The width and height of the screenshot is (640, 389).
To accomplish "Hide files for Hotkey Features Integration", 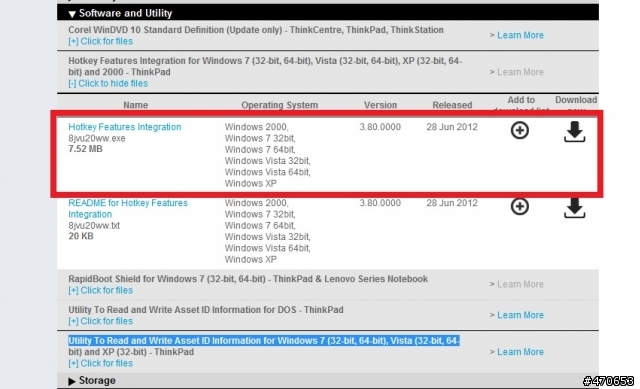I will coord(108,83).
